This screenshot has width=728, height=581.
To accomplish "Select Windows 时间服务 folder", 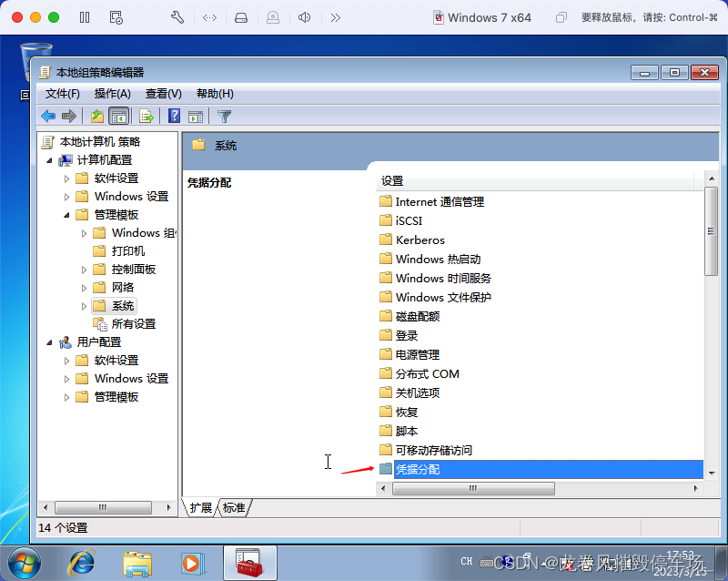I will [x=443, y=278].
